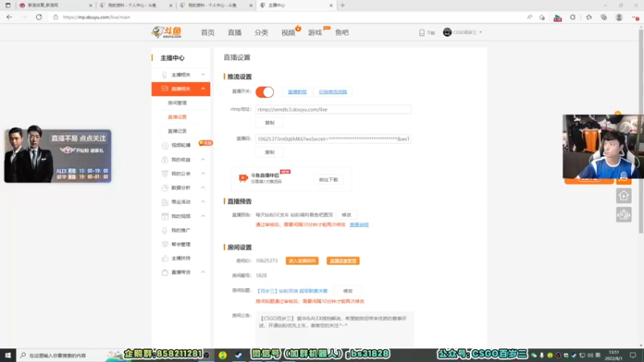Click the icon beside 视频轮播
Screen dimensions: 644x362
[164, 146]
